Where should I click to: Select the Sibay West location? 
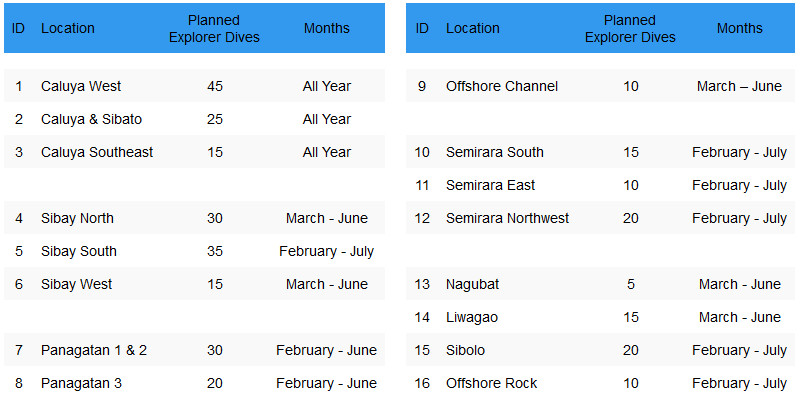point(76,284)
